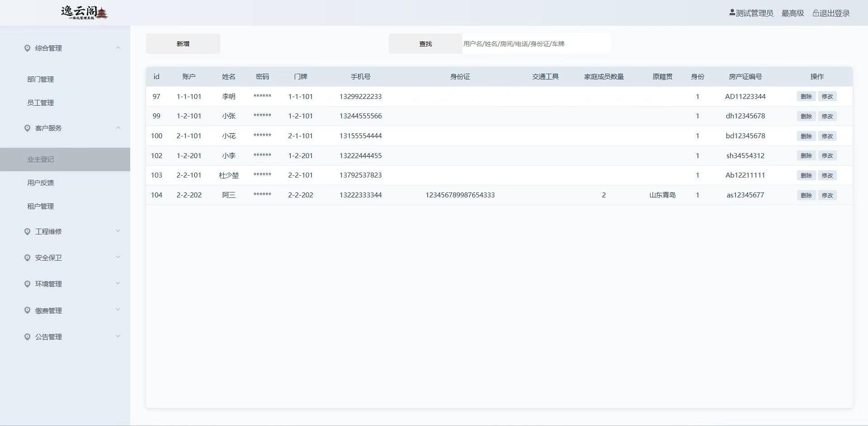
Task: Click the 逸云阁 logo in header
Action: (85, 13)
